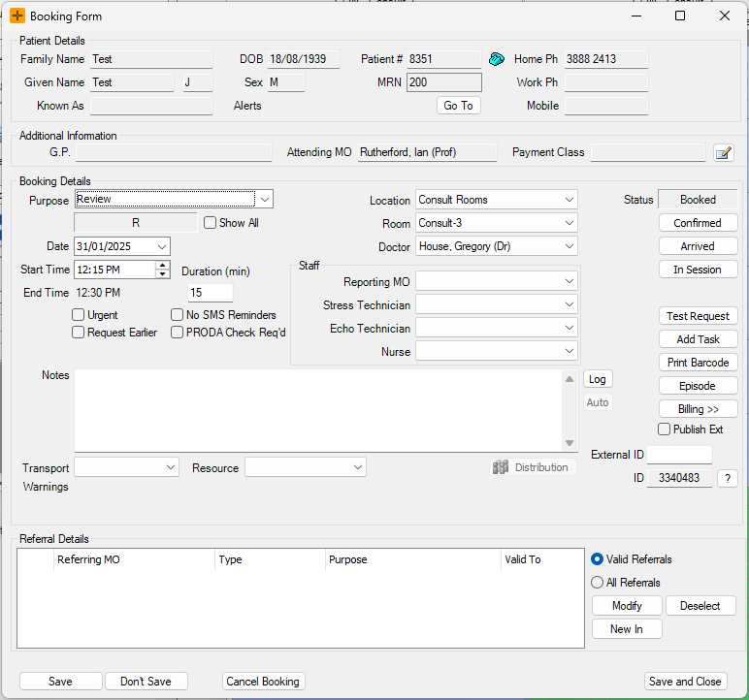749x700 pixels.
Task: Click the question mark button beside ID
Action: click(x=727, y=478)
